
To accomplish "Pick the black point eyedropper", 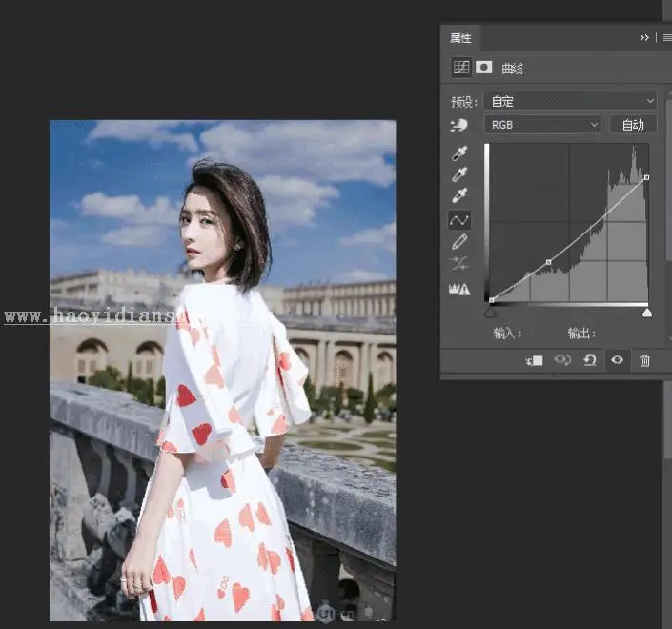I will pyautogui.click(x=459, y=153).
